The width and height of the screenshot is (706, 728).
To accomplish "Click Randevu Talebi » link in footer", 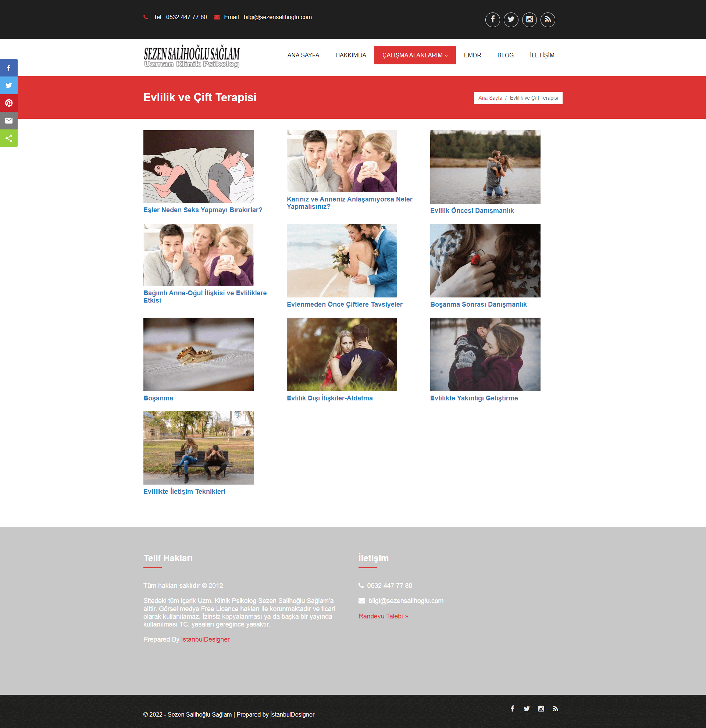I will [383, 616].
